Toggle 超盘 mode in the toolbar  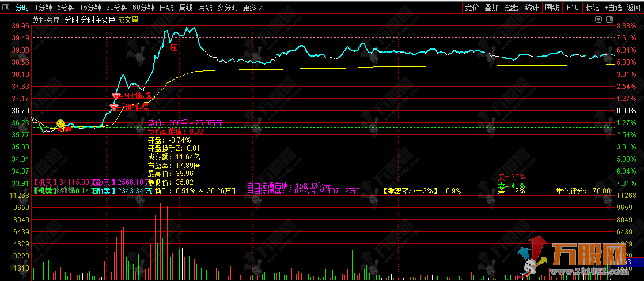(x=512, y=8)
